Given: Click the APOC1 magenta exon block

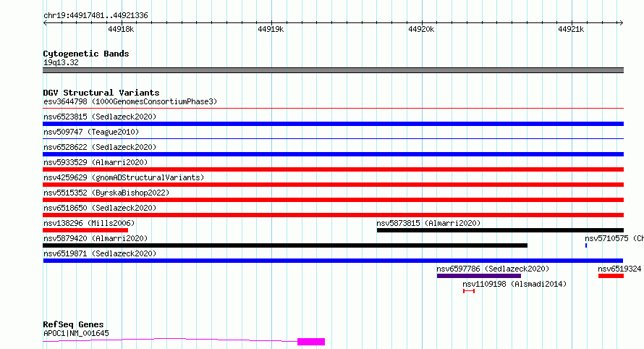Looking at the screenshot, I should tap(311, 342).
